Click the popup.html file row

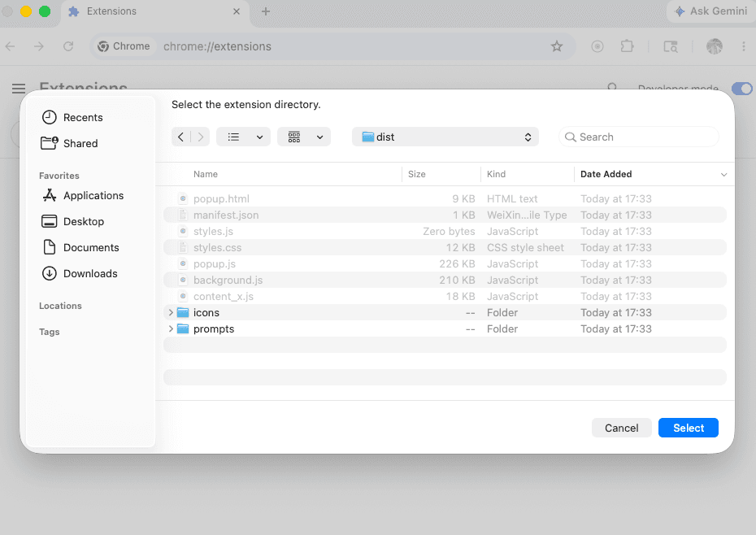click(x=445, y=198)
